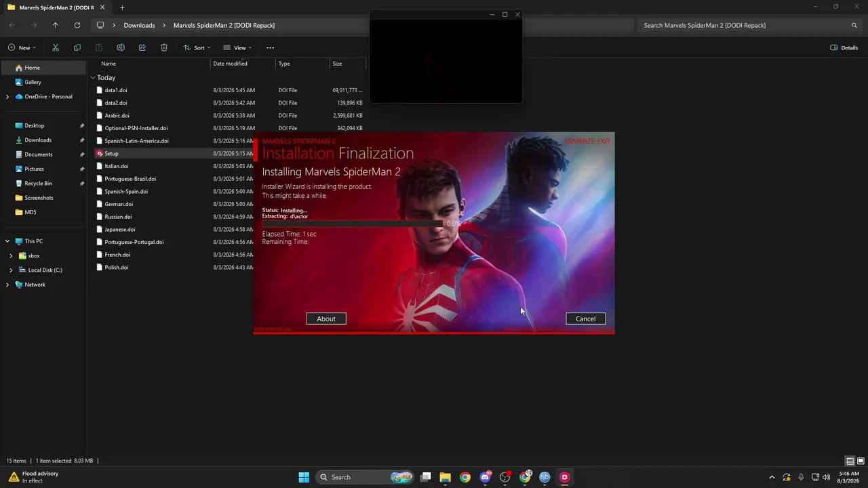Viewport: 868px width, 488px height.
Task: Open the New dropdown in Explorer
Action: [x=22, y=47]
